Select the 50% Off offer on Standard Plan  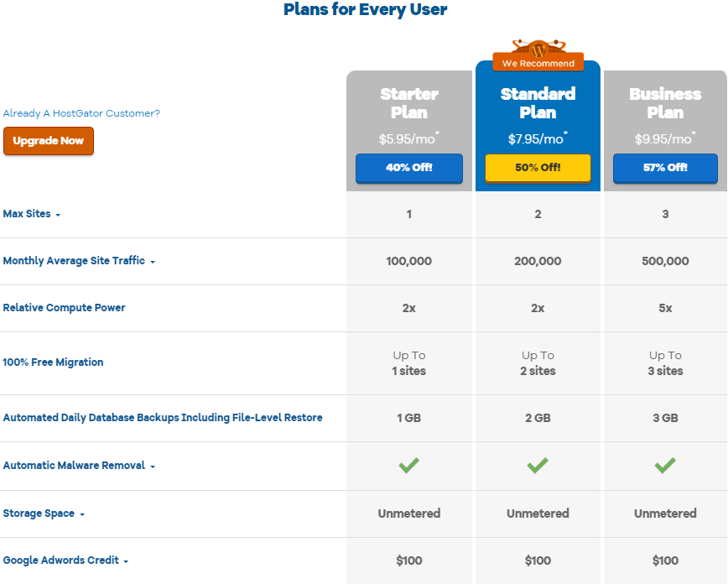tap(538, 169)
